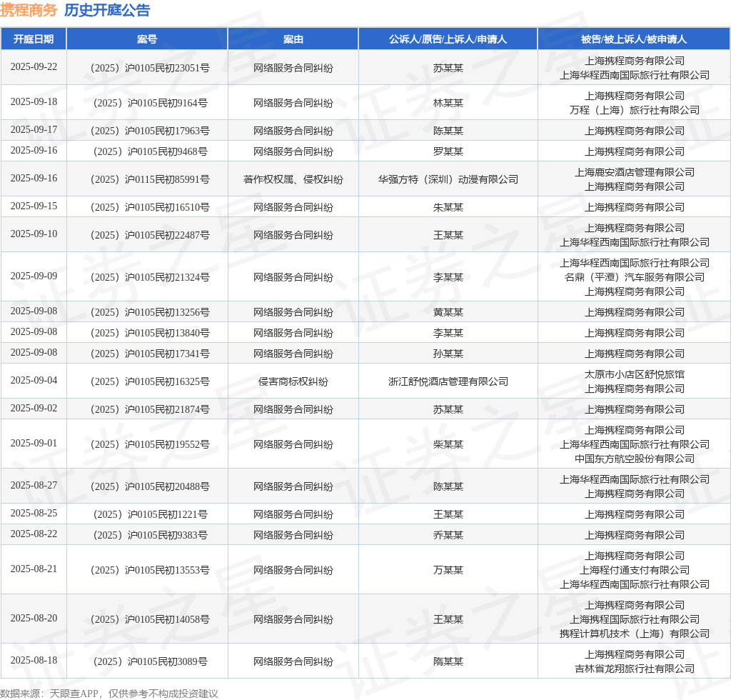Click the 案号 column header
The height and width of the screenshot is (700, 731).
147,39
